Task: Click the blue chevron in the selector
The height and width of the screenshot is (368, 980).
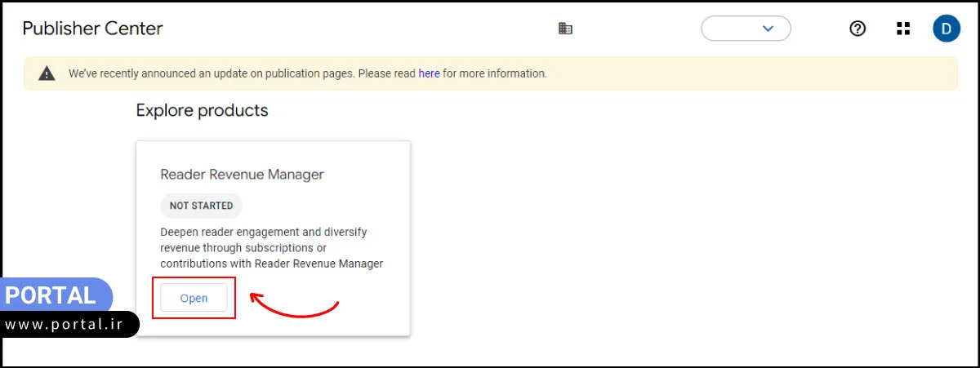Action: click(x=768, y=29)
